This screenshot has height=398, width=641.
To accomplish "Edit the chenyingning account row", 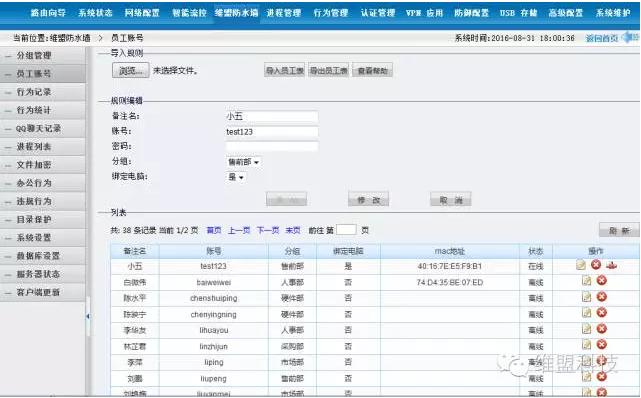I will [x=586, y=313].
